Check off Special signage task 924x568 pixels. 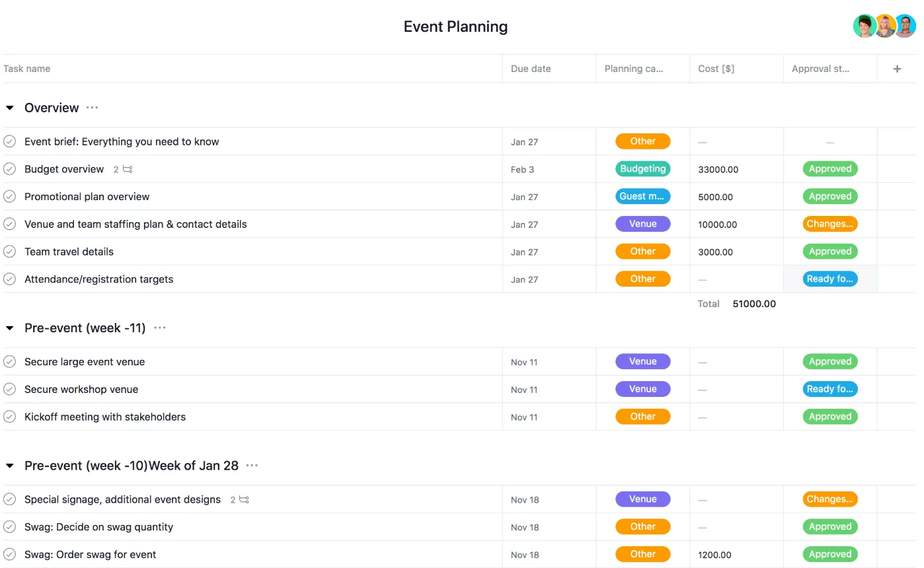(9, 499)
